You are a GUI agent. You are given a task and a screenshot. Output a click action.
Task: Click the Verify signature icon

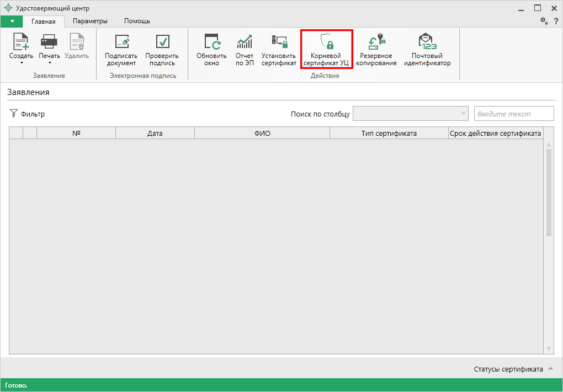click(x=162, y=42)
